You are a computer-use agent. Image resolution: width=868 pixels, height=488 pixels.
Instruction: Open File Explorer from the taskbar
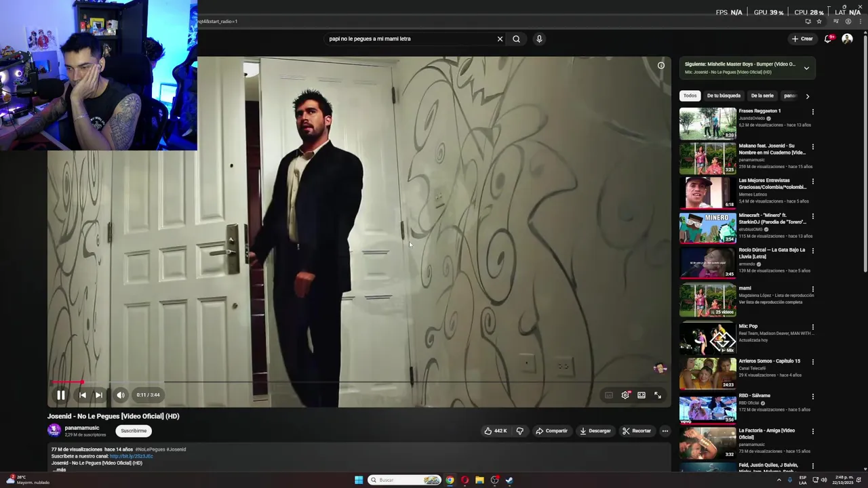pos(479,480)
